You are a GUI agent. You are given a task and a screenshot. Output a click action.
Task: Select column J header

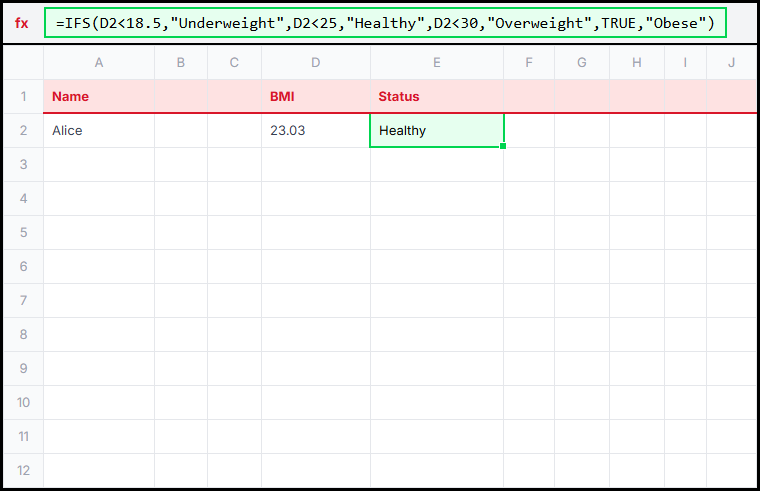coord(731,63)
